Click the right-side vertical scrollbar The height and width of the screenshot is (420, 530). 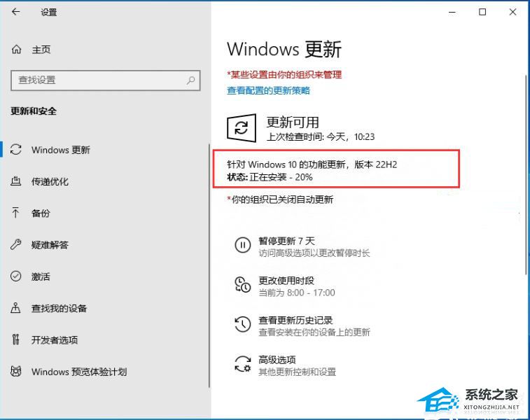[x=526, y=175]
